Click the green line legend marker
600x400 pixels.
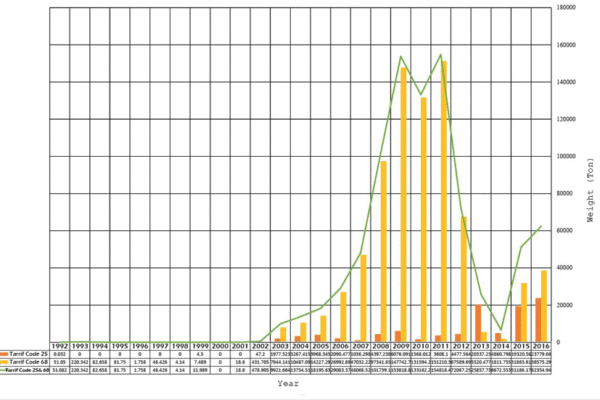click(5, 370)
